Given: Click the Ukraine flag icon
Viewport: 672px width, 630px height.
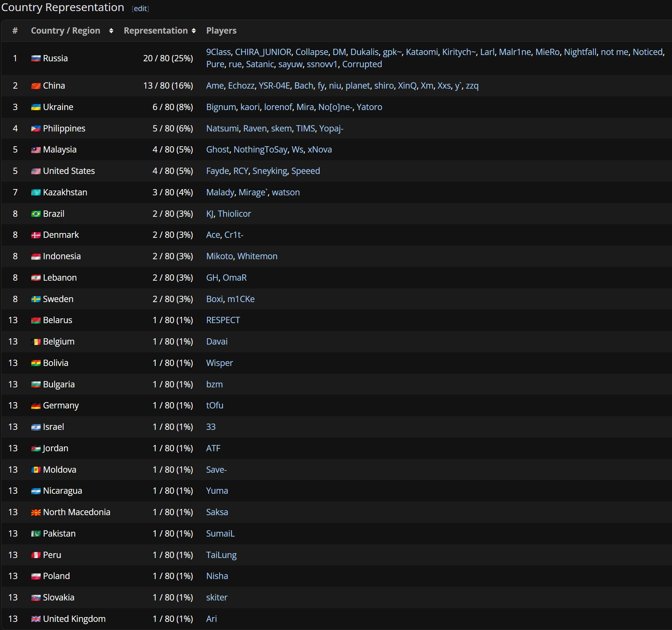Looking at the screenshot, I should 36,107.
